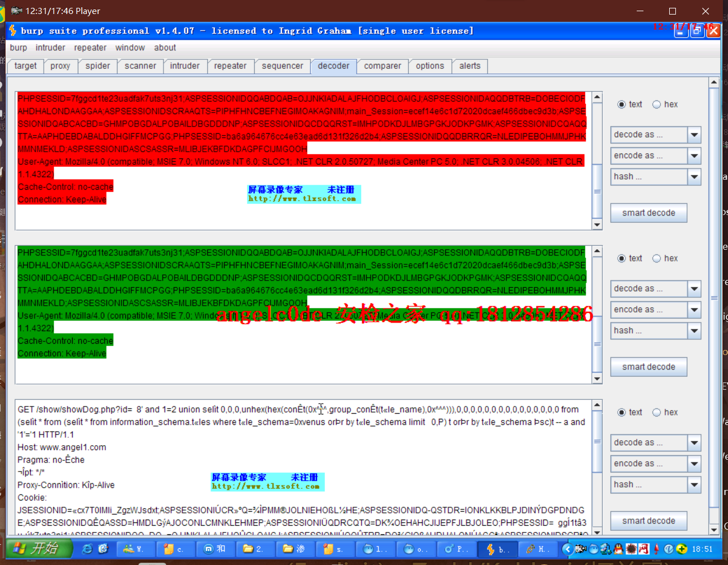Open the about menu
Screen dimensions: 728x565
point(165,48)
